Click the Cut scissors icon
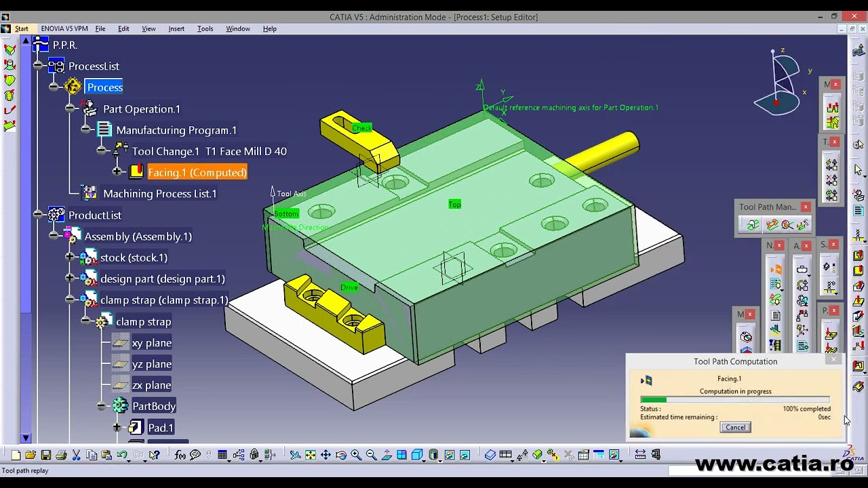Screen dimensions: 868x488 pos(76,455)
